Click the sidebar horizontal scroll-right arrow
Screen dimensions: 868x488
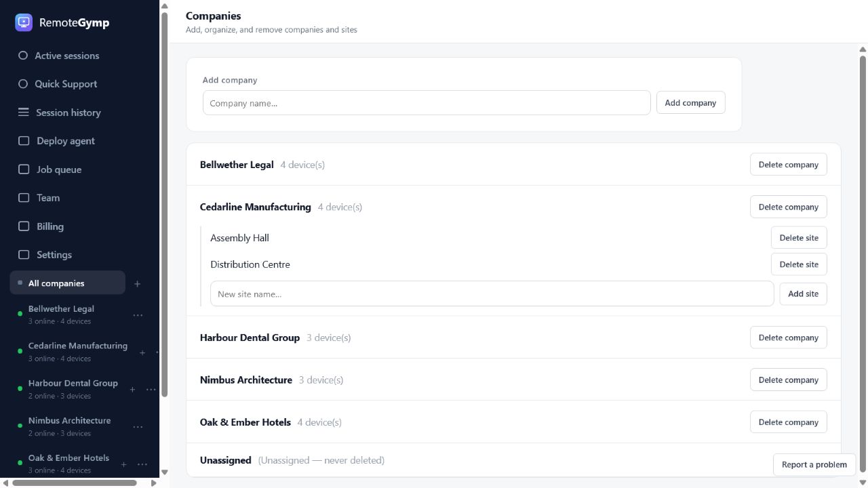[154, 483]
